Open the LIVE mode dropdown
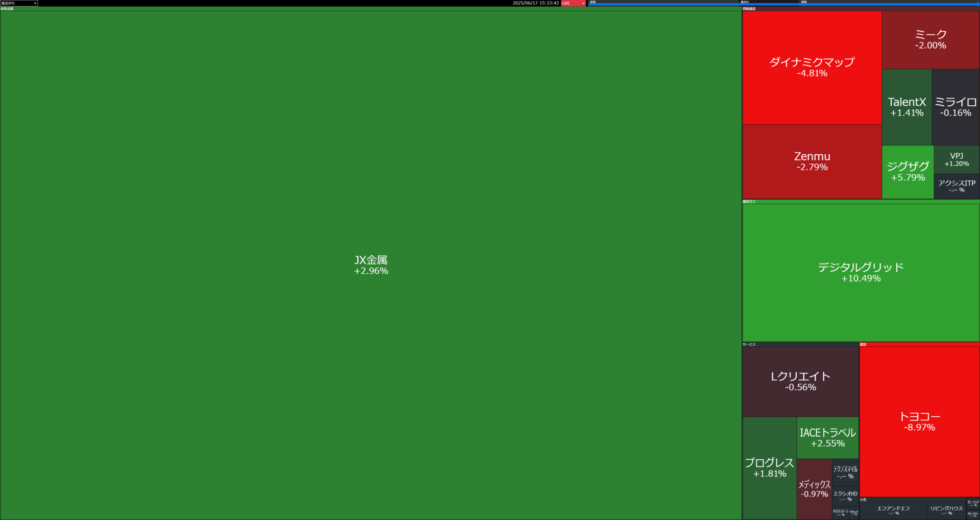The width and height of the screenshot is (980, 520). [x=573, y=3]
